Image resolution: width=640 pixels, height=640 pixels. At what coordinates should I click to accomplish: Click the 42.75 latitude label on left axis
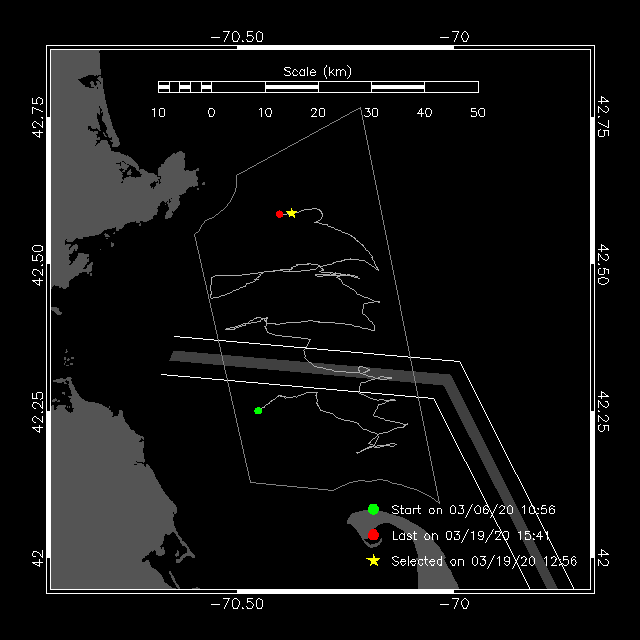click(38, 117)
